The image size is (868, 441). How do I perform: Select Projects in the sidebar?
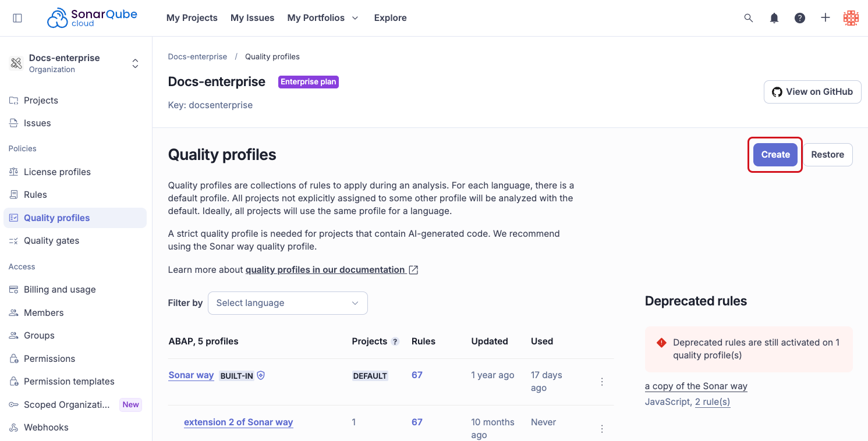pos(75,101)
